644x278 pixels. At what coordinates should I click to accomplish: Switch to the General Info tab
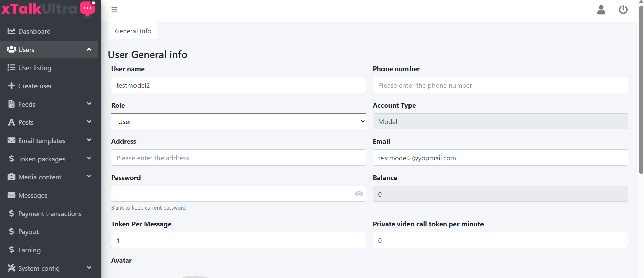(133, 31)
